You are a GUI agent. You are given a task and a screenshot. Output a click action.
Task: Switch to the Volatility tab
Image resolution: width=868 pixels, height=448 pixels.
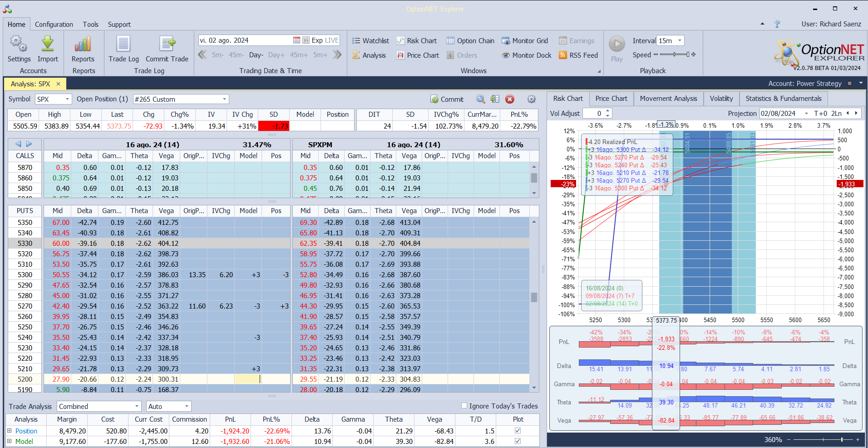pyautogui.click(x=721, y=99)
